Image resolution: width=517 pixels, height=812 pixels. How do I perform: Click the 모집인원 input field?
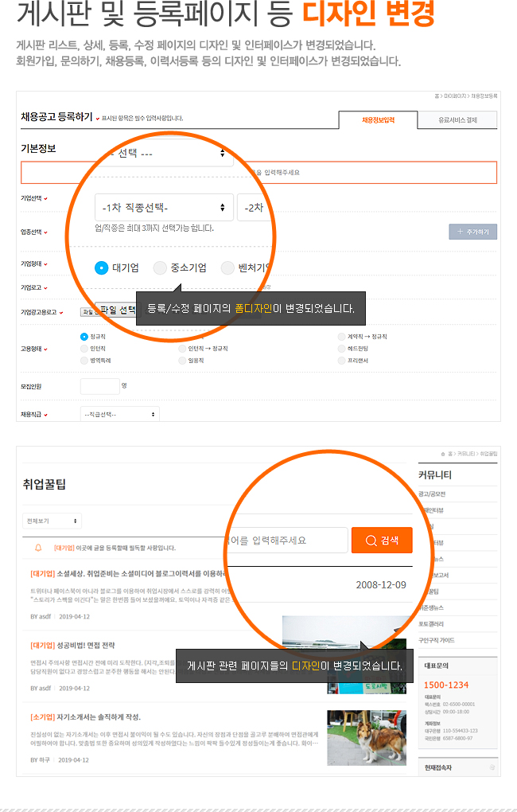coord(100,386)
